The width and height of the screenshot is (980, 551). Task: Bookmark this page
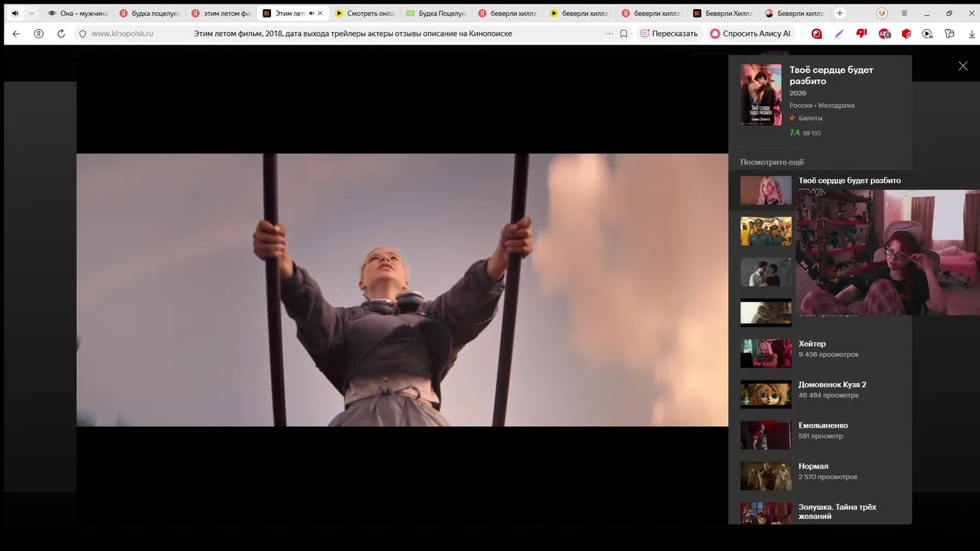pyautogui.click(x=624, y=34)
